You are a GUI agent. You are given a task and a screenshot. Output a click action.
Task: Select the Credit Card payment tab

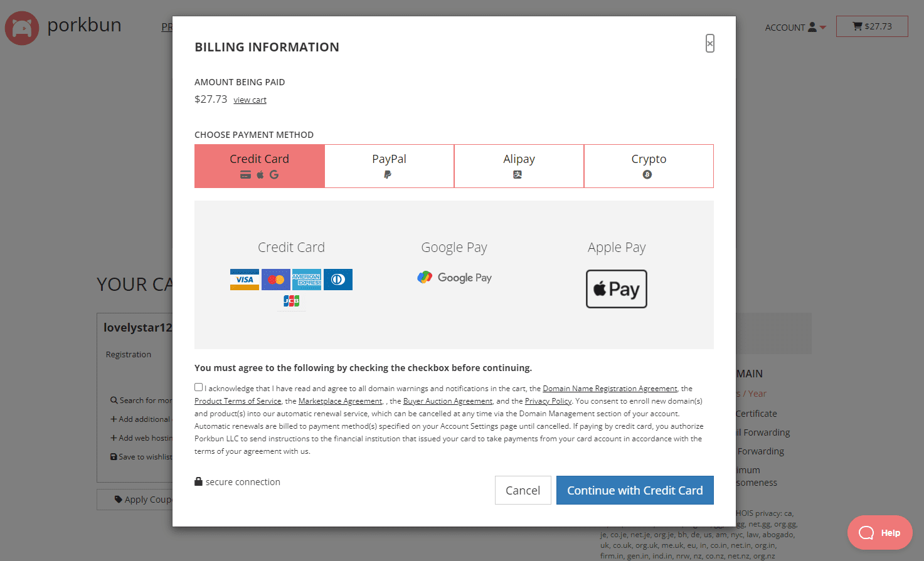260,166
